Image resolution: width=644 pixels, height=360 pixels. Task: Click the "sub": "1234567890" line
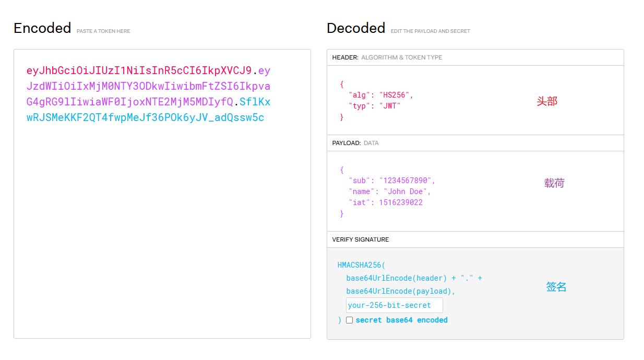[x=392, y=181]
